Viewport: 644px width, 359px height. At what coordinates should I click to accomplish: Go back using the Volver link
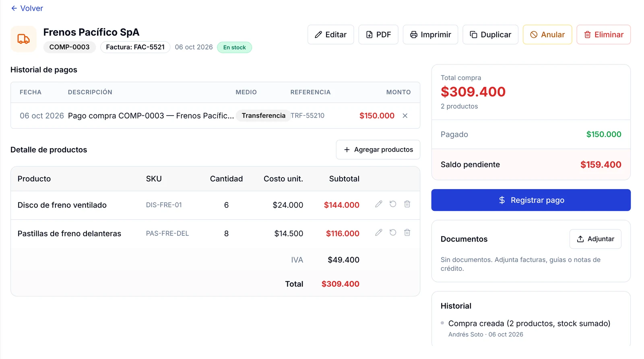27,8
